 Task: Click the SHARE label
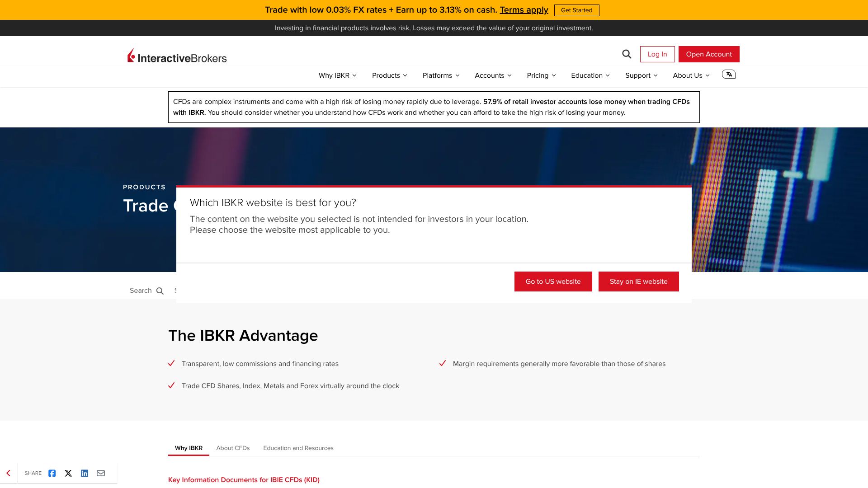[33, 473]
